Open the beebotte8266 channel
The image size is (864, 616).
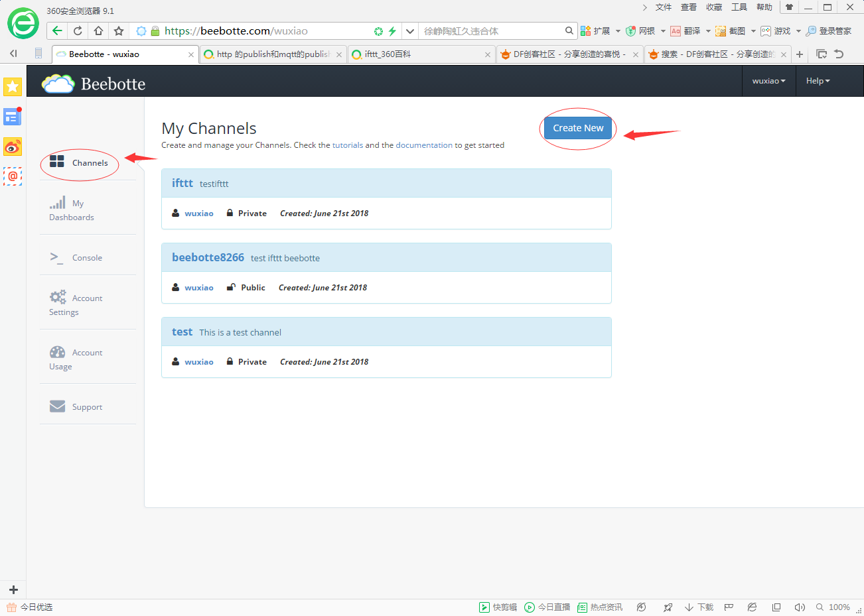click(208, 257)
